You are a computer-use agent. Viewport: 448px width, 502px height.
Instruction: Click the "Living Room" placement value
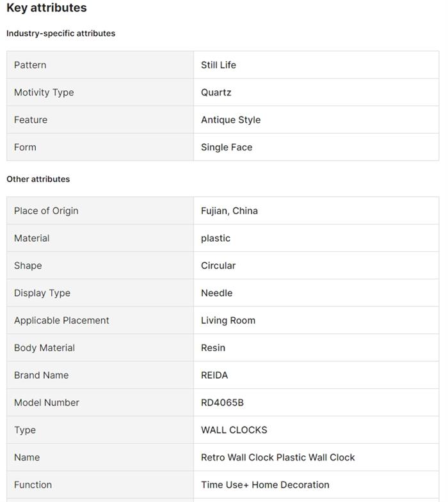pyautogui.click(x=228, y=321)
